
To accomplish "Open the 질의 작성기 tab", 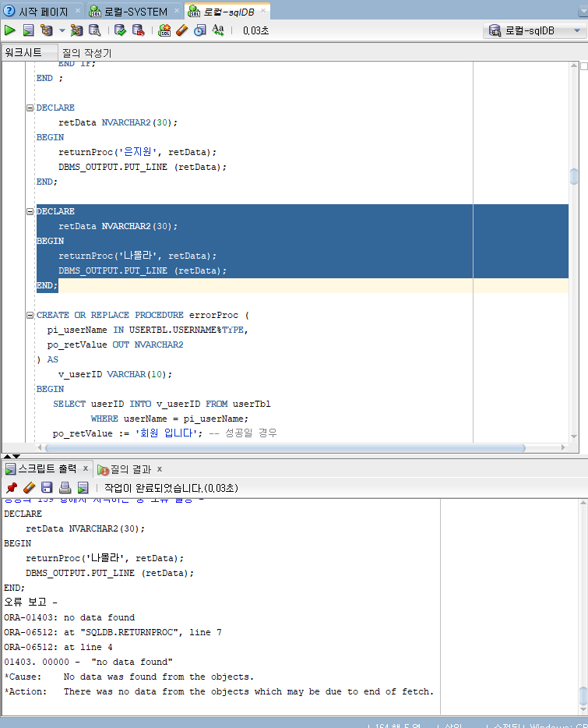I will click(x=86, y=52).
